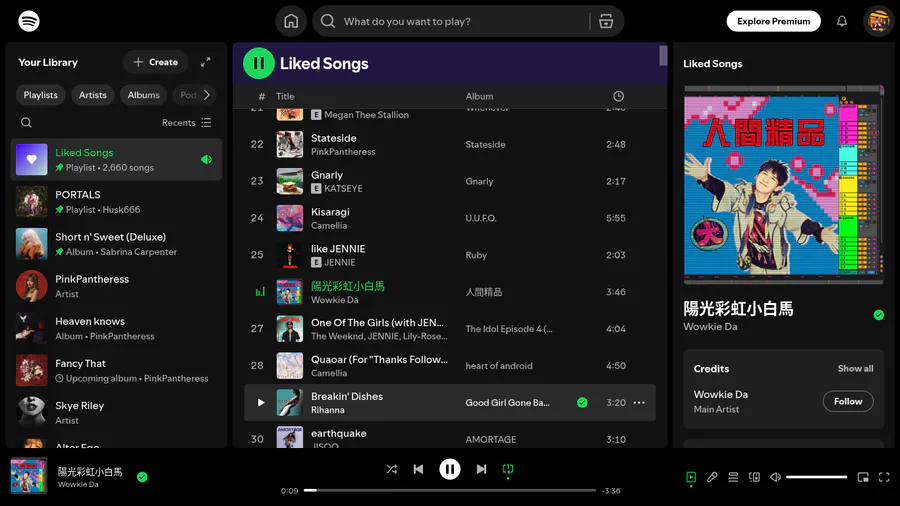Toggle saved checkmark beside song title in panel
The height and width of the screenshot is (506, 900).
[x=879, y=315]
